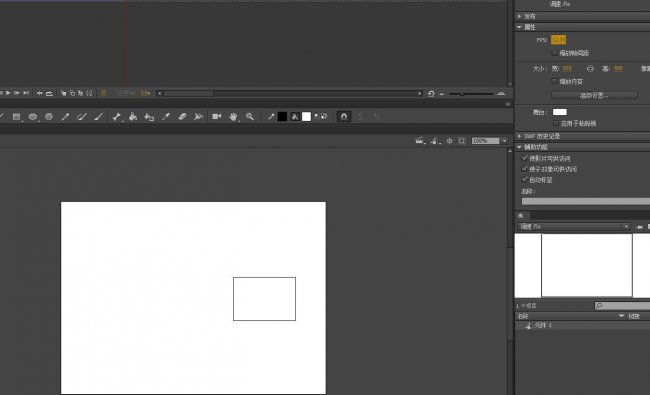Image resolution: width=650 pixels, height=395 pixels.
Task: Select the Paint Bucket tool
Action: click(x=133, y=117)
